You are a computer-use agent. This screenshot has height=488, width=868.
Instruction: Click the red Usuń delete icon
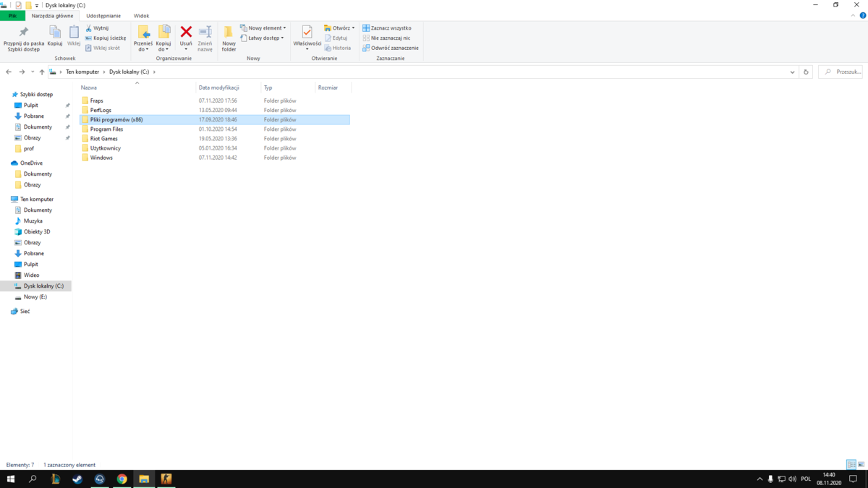point(186,32)
